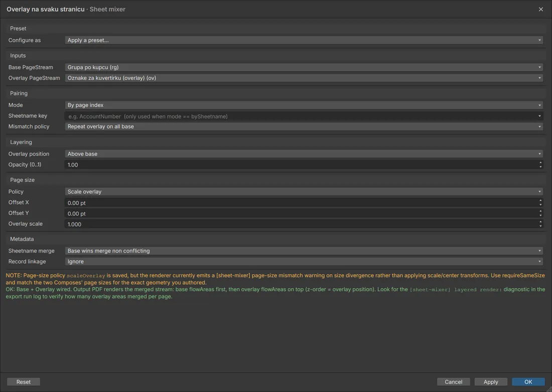Viewport: 552px width, 392px height.
Task: Open the Overlay PageStream dropdown
Action: click(304, 78)
